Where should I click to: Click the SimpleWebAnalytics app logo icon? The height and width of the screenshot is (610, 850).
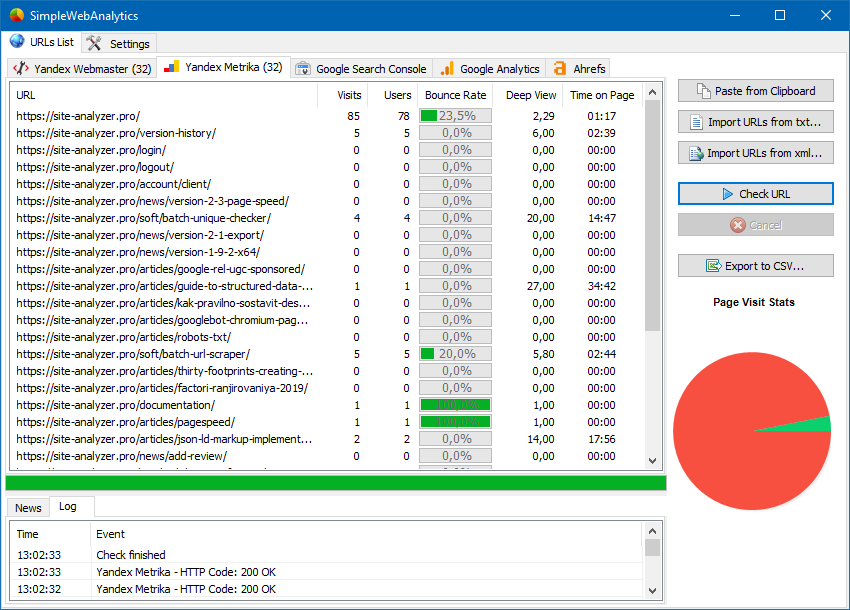(14, 16)
